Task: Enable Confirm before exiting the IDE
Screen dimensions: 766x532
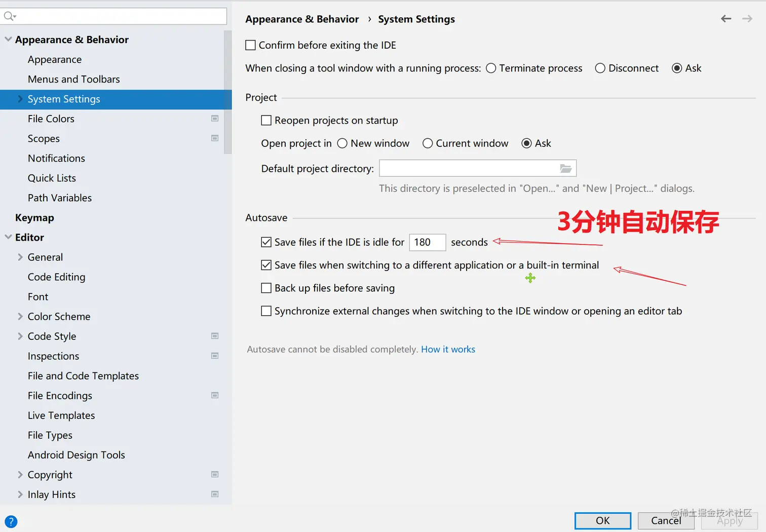Action: 250,45
